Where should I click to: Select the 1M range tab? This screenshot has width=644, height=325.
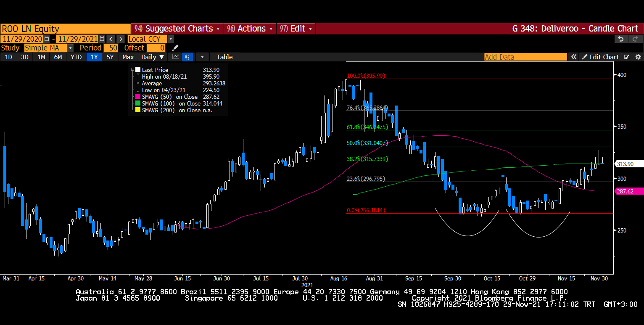(41, 57)
